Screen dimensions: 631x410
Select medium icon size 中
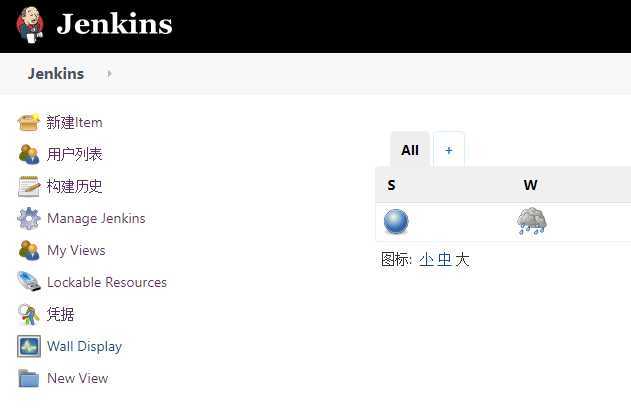pyautogui.click(x=444, y=260)
